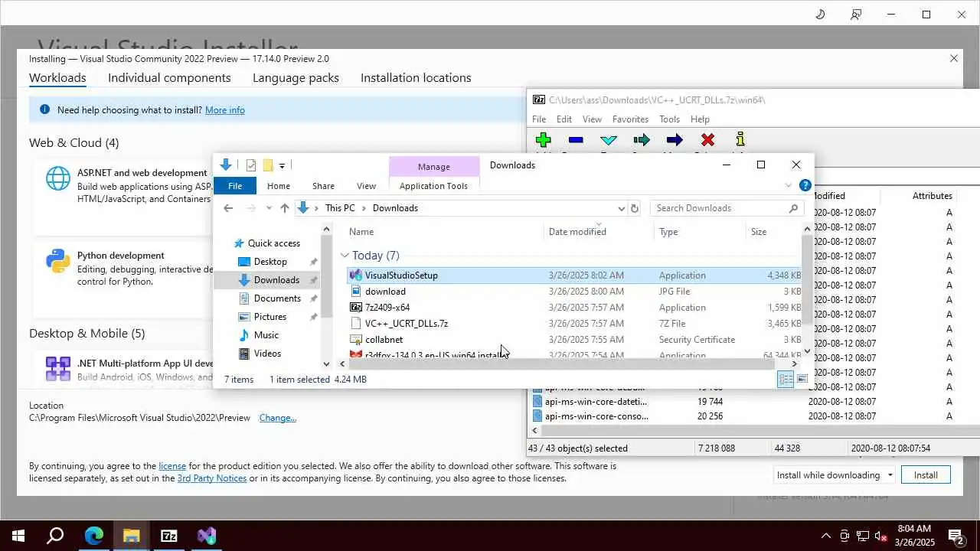Click the 7-Zip Copy (green arrow) icon
The height and width of the screenshot is (551, 980).
[x=642, y=139]
